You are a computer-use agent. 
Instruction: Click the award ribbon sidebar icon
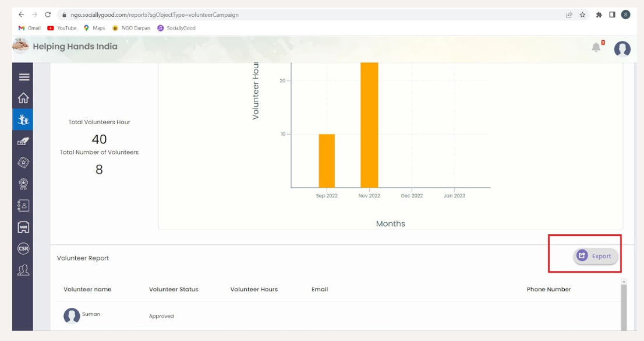23,184
